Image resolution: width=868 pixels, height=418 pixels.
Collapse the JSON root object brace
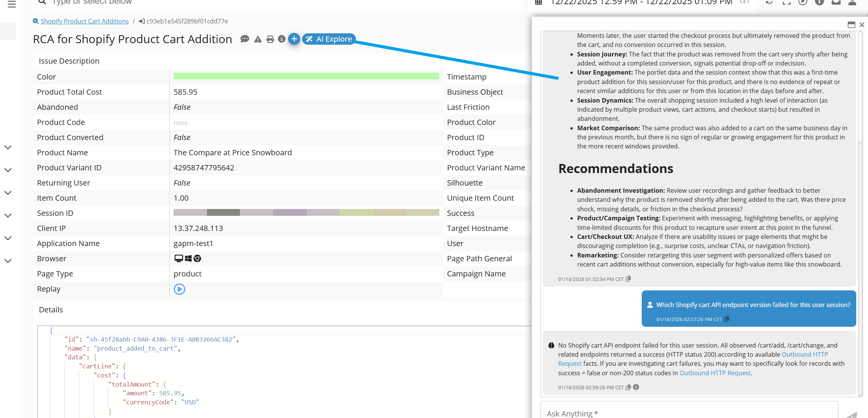[x=51, y=331]
